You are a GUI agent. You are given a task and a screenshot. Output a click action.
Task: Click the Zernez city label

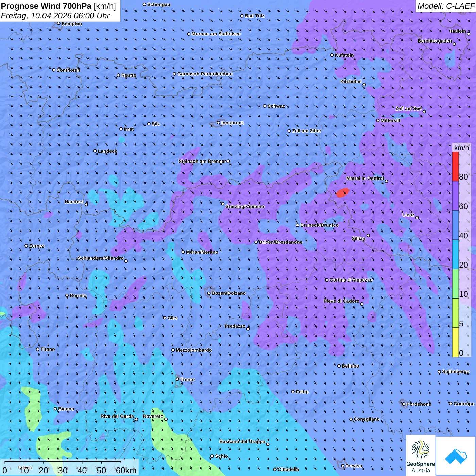click(37, 246)
